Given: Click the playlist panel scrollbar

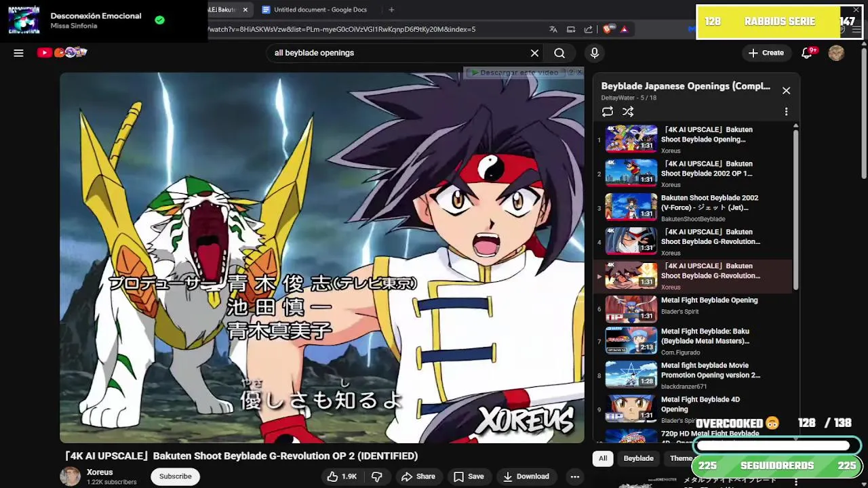Looking at the screenshot, I should 795,210.
